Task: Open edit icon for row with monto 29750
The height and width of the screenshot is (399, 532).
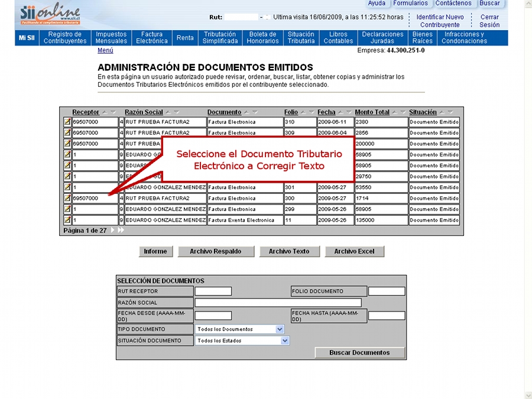Action: [x=67, y=176]
